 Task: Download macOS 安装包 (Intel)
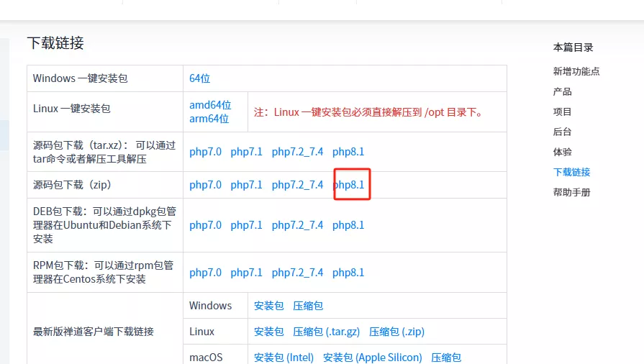[284, 358]
